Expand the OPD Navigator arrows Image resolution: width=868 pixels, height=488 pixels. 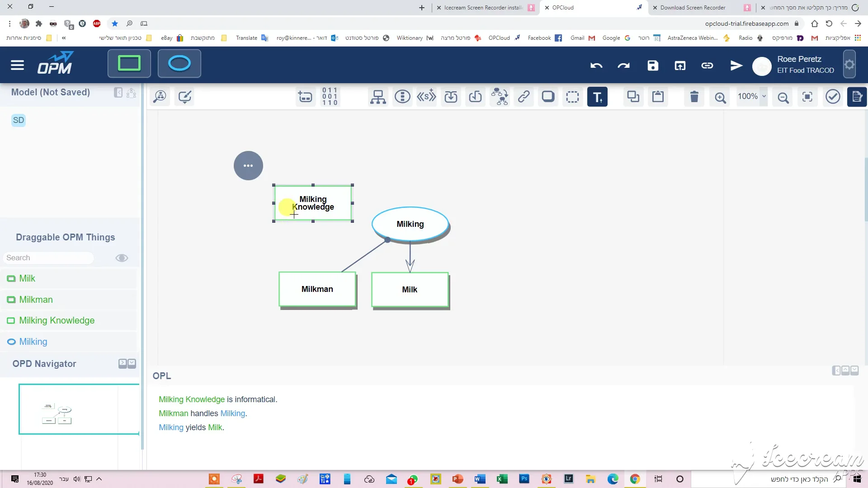click(122, 363)
